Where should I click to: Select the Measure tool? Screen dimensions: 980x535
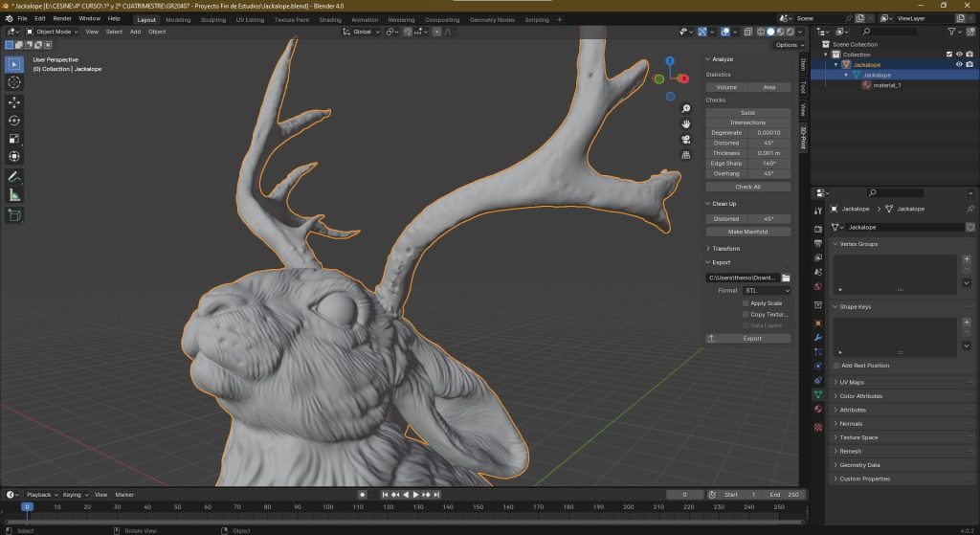(x=14, y=195)
